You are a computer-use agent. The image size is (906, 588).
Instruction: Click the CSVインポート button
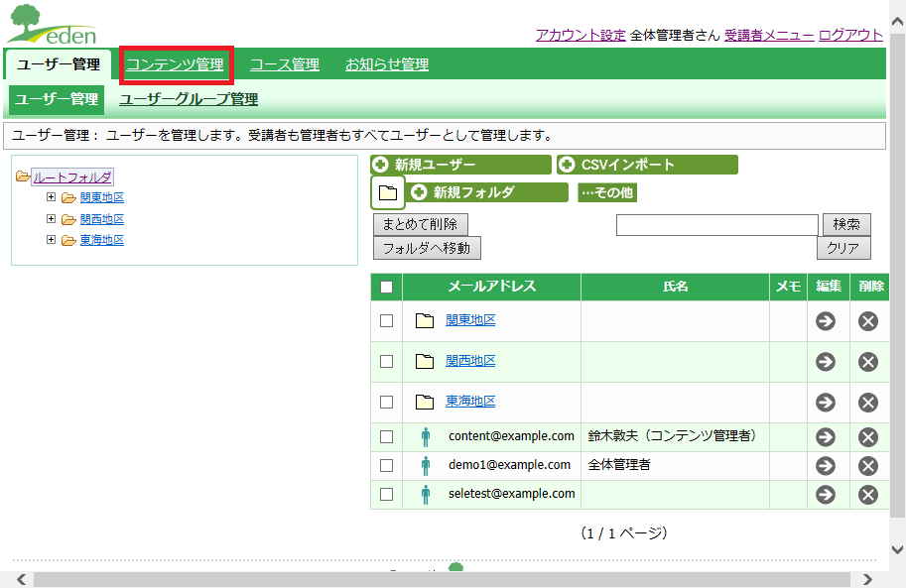(647, 165)
